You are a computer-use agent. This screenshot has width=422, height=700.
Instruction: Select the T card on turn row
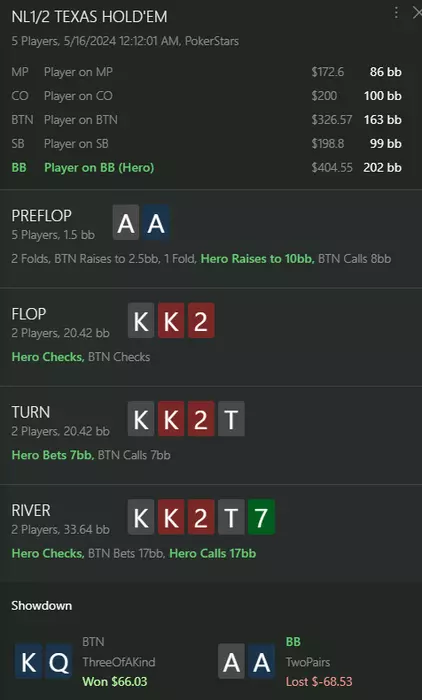231,419
